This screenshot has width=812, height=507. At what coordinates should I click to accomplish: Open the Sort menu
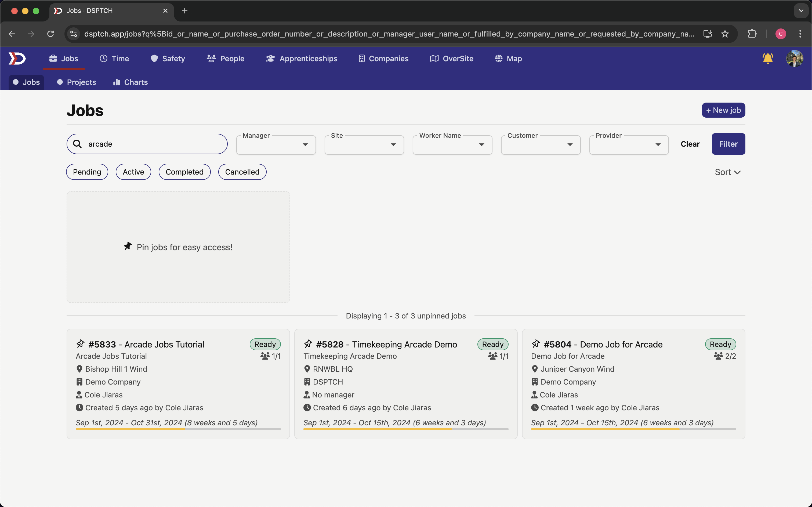tap(727, 172)
